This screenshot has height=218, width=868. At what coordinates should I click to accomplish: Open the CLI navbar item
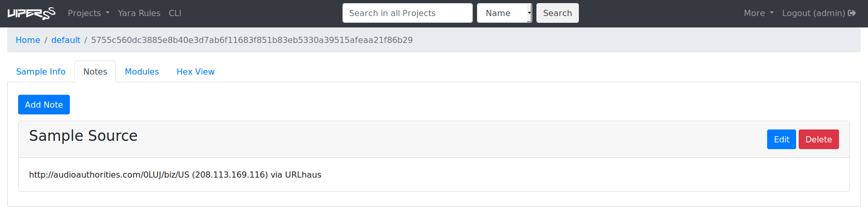[x=175, y=13]
